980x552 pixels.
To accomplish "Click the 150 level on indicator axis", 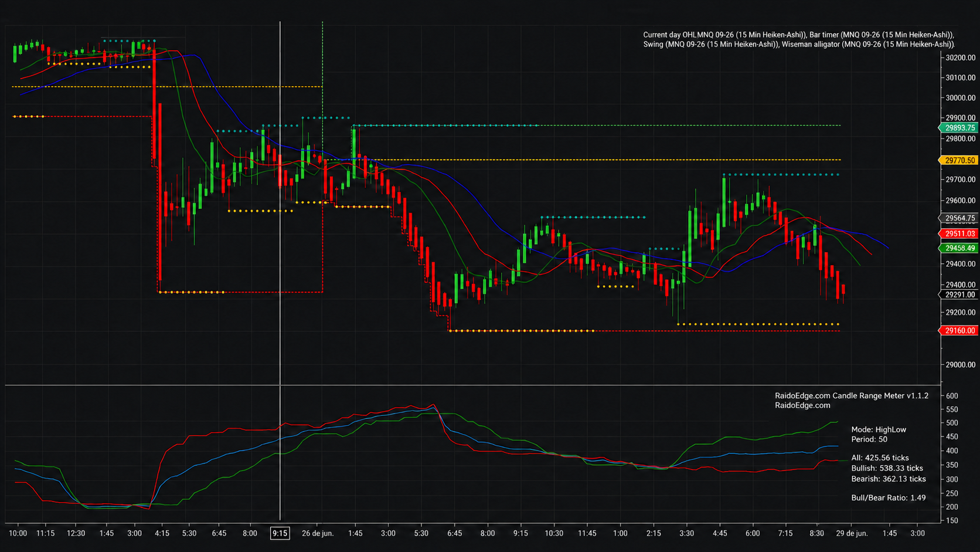I will 952,520.
